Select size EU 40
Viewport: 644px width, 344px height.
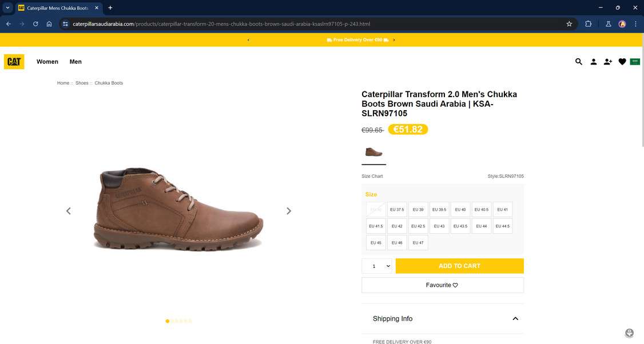[460, 209]
